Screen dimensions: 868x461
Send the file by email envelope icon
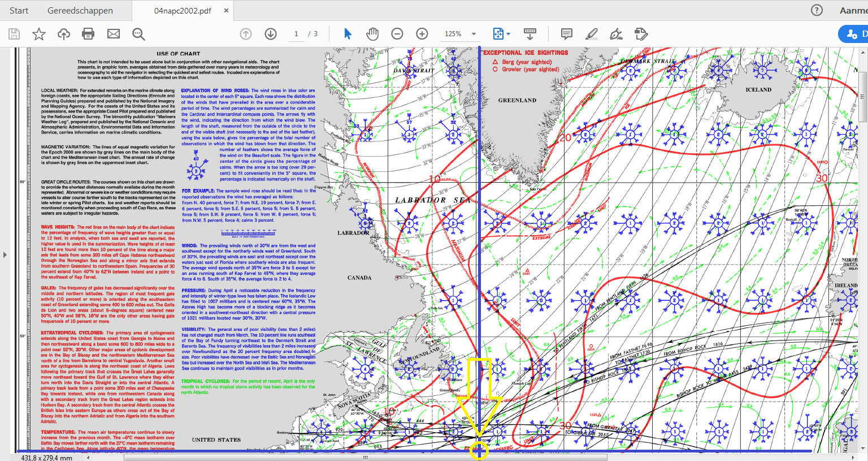pyautogui.click(x=114, y=34)
